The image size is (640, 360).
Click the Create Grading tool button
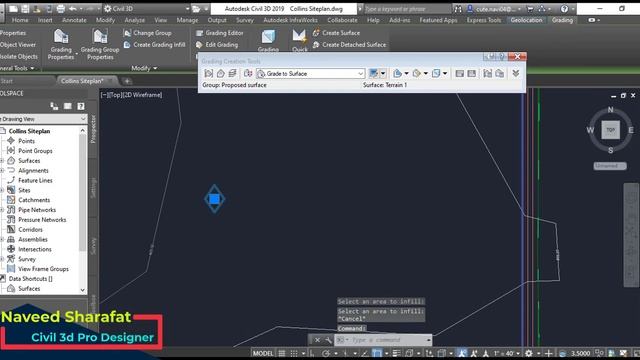click(373, 73)
